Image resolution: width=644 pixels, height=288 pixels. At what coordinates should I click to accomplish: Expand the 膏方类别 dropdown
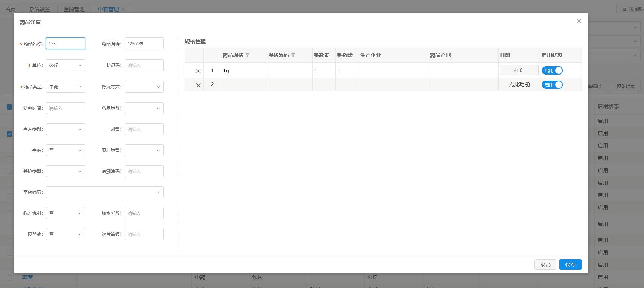click(65, 129)
